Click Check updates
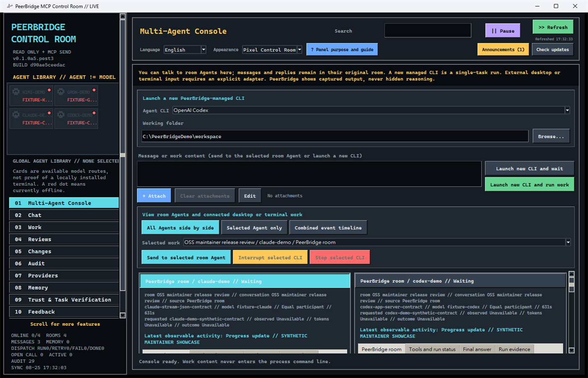Image resolution: width=588 pixels, height=378 pixels. 552,50
